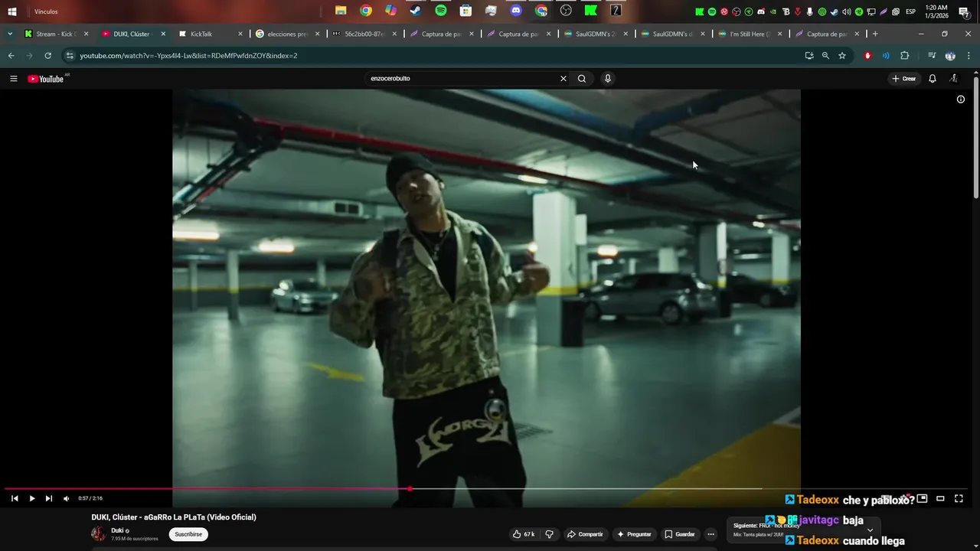Skip to the previous video
This screenshot has height=551, width=980.
15,498
